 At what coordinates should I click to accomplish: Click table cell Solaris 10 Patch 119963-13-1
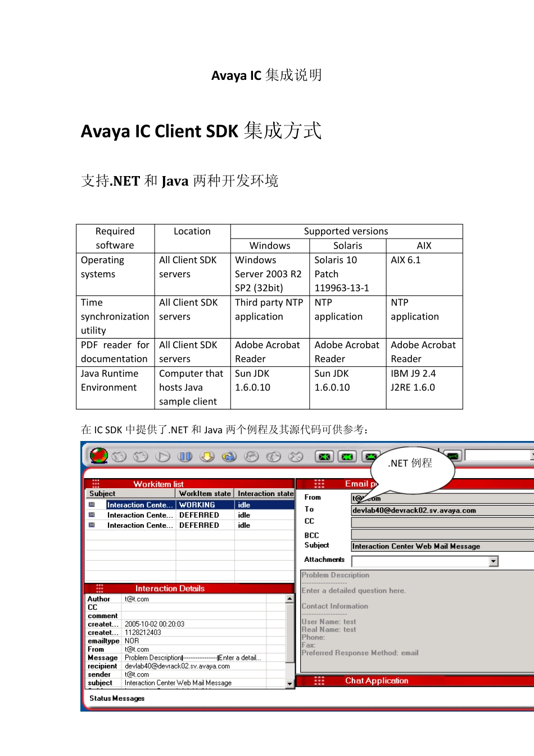[347, 274]
